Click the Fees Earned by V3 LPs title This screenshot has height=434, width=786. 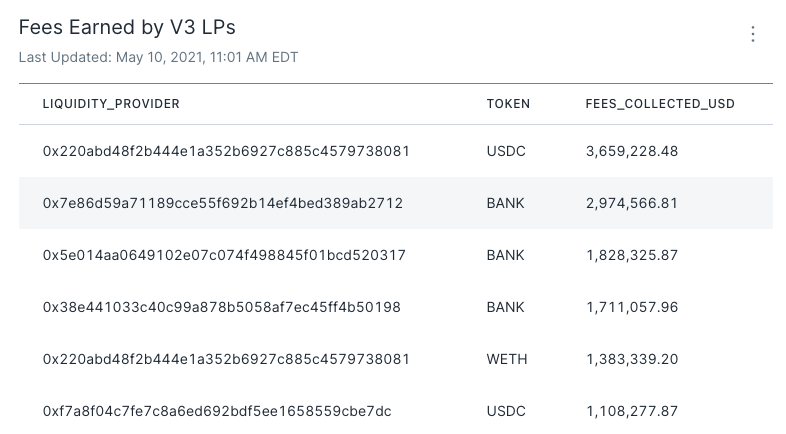(127, 27)
